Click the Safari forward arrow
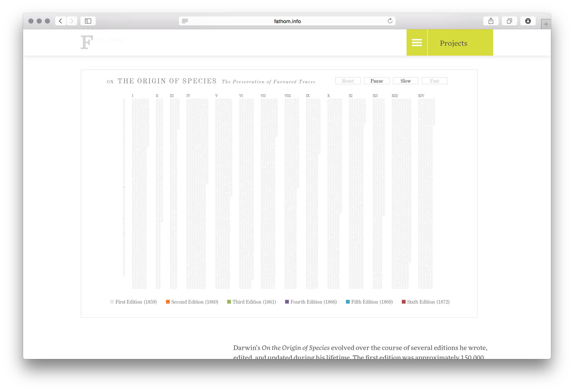574x392 pixels. 72,21
